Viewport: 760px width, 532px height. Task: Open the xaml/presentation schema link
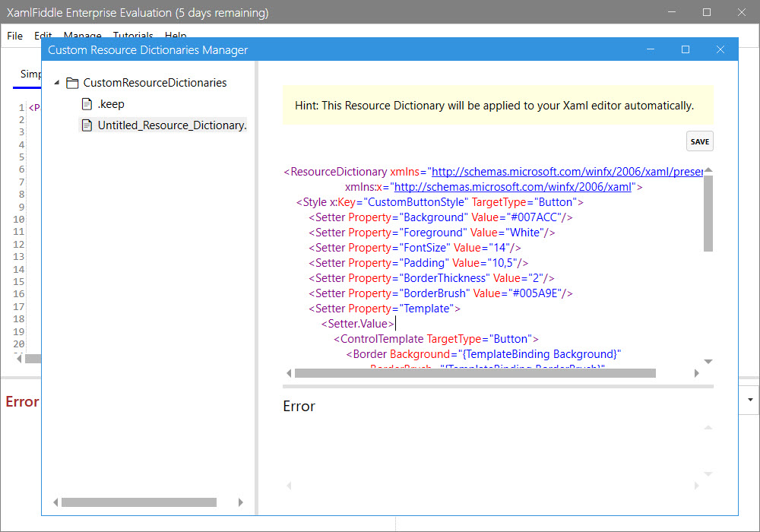567,172
